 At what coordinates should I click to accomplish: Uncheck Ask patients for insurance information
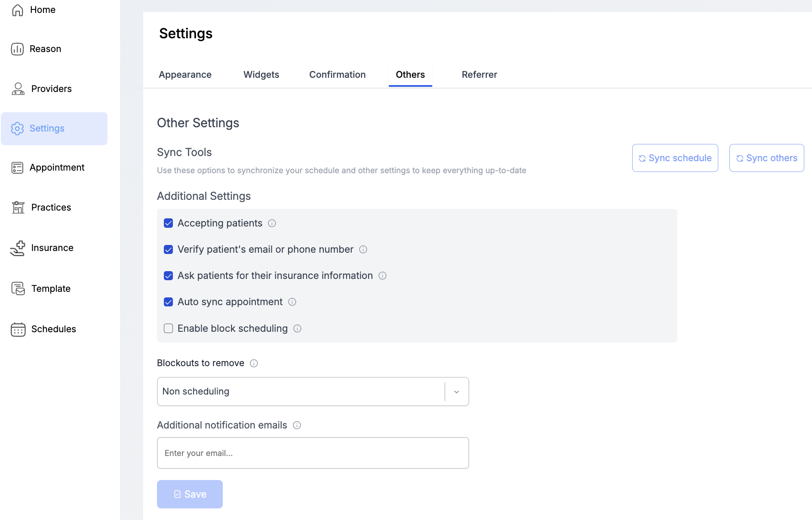pos(169,276)
